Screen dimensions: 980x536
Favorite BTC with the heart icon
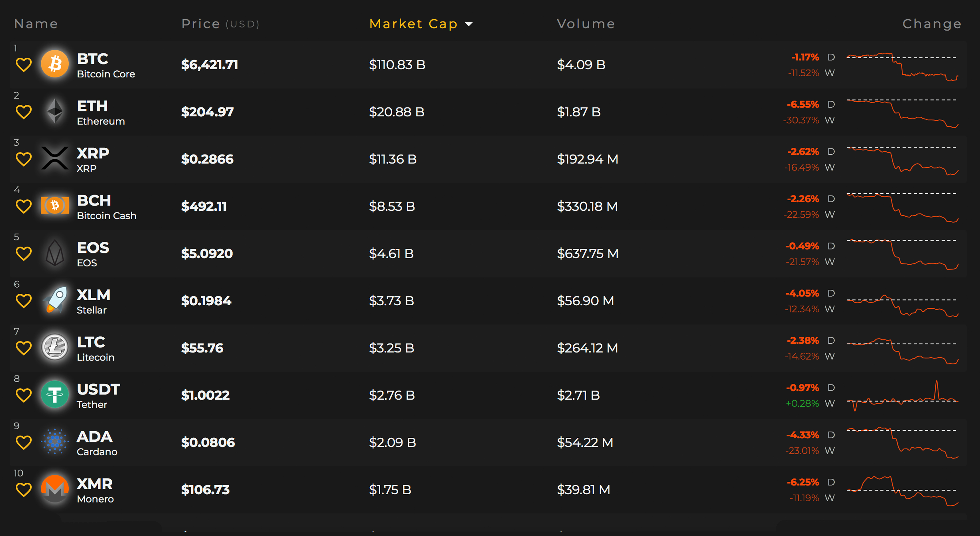(24, 65)
